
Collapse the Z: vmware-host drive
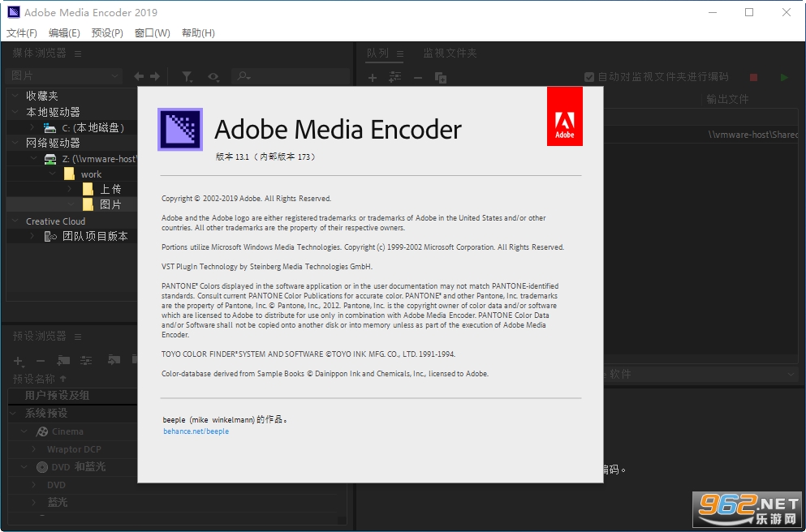(34, 158)
